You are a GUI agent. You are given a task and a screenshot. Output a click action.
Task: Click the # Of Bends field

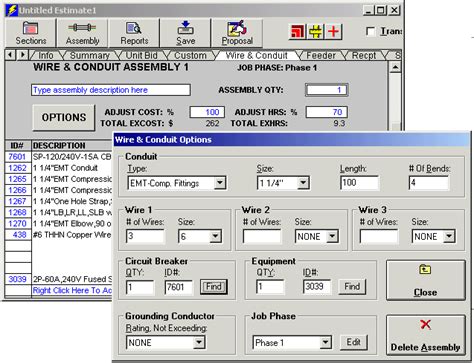(x=429, y=183)
